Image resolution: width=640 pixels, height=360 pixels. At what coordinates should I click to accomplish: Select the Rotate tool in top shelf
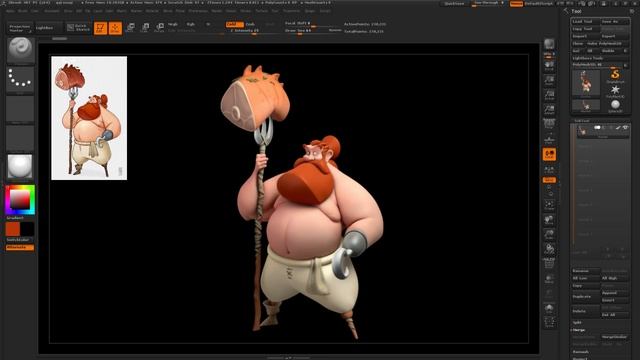160,28
